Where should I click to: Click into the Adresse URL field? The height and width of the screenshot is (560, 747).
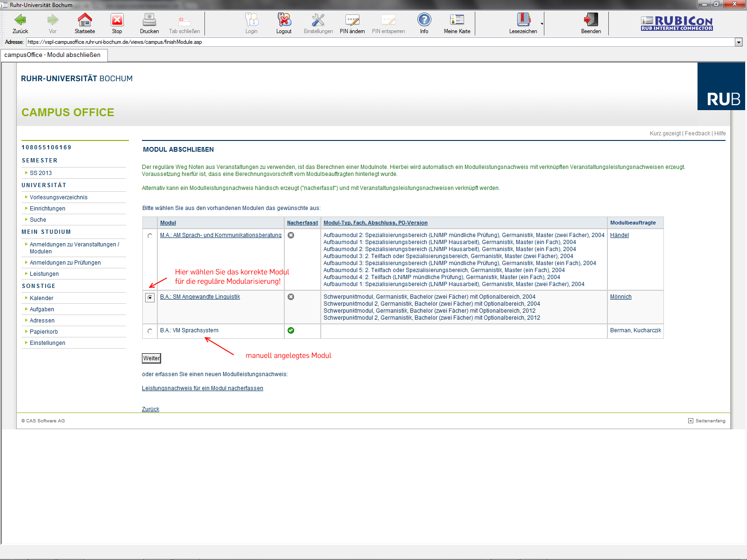tap(373, 42)
